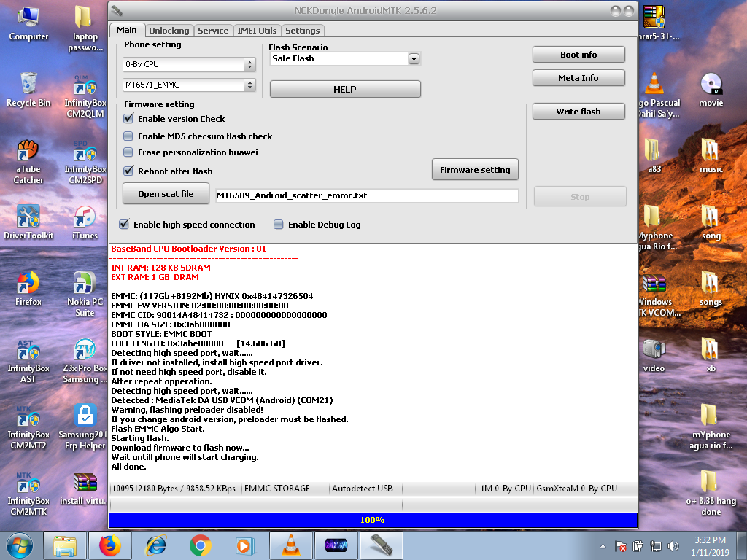Launch InfinityBox CM2QLM shortcut

tap(85, 96)
